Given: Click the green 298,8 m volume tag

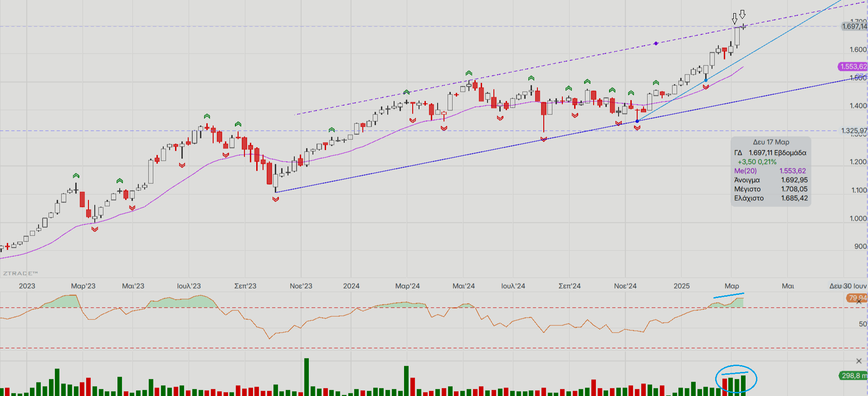Looking at the screenshot, I should pos(853,376).
